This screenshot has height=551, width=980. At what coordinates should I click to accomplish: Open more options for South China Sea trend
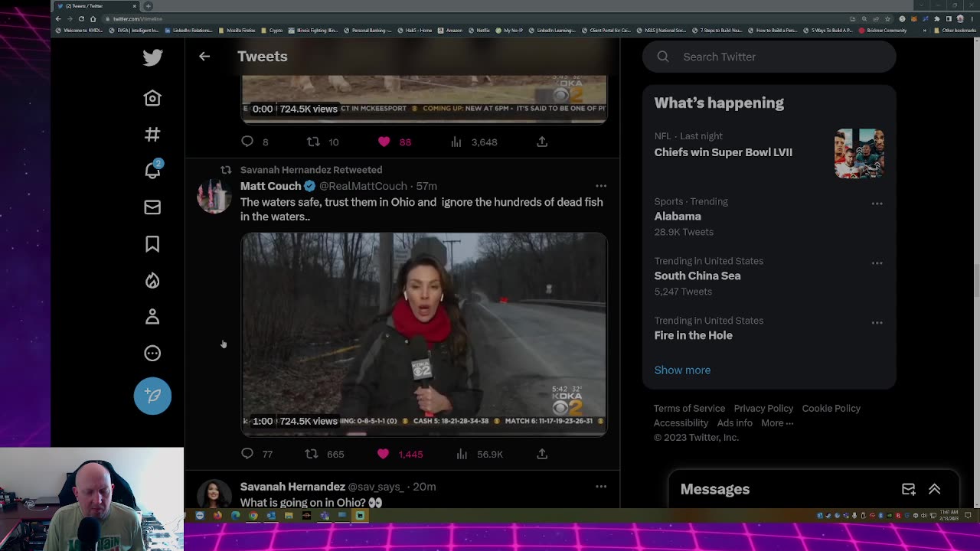click(877, 263)
